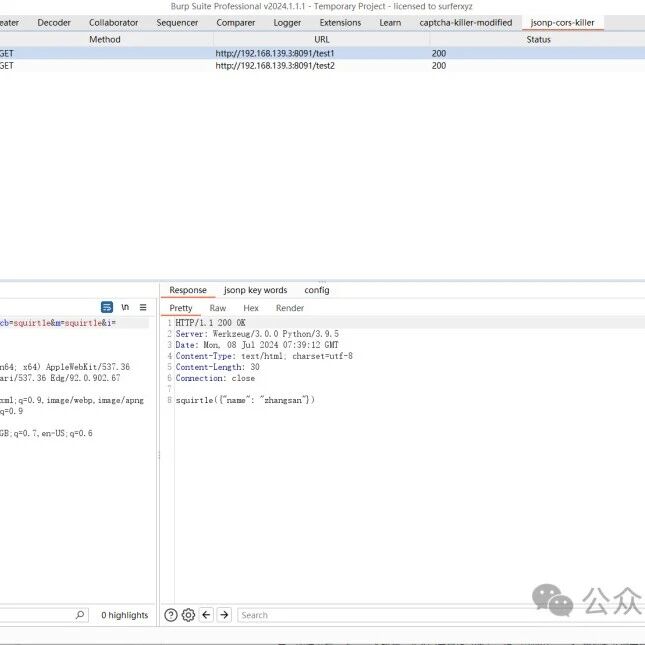Click the Date header line
The height and width of the screenshot is (645, 645).
click(257, 345)
